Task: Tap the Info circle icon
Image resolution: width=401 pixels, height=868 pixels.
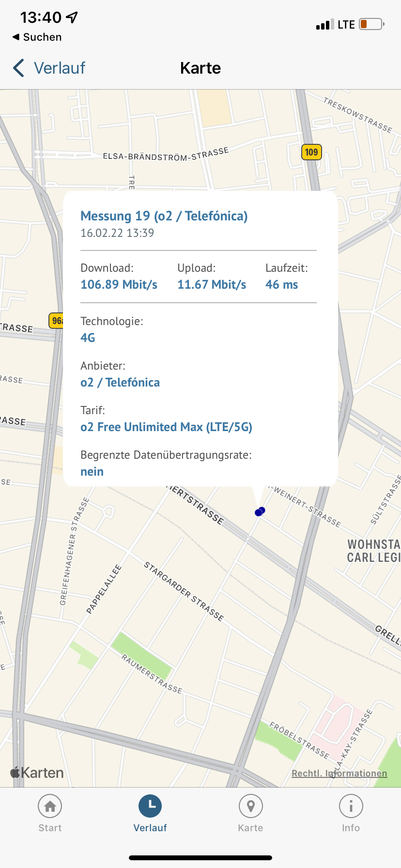Action: (x=351, y=806)
